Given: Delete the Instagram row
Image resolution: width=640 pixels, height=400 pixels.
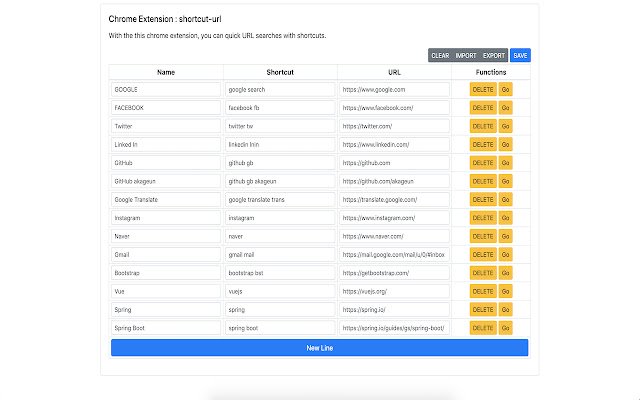Looking at the screenshot, I should (483, 218).
